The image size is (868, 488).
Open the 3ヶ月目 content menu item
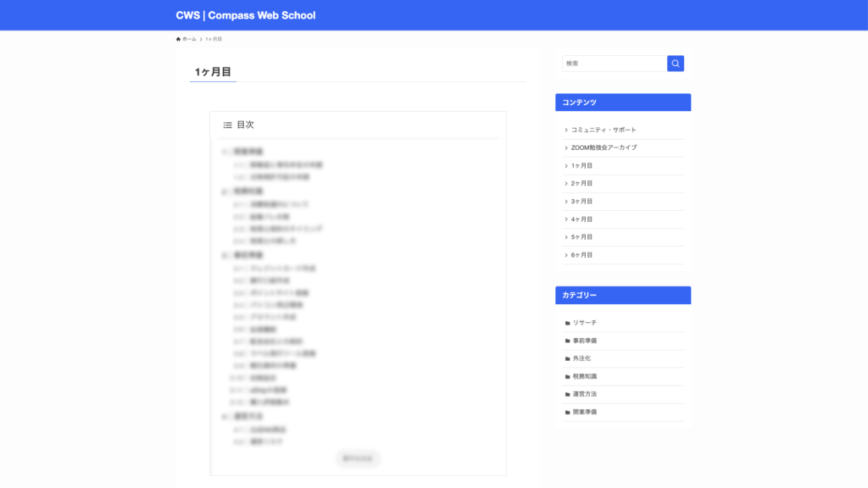click(581, 202)
